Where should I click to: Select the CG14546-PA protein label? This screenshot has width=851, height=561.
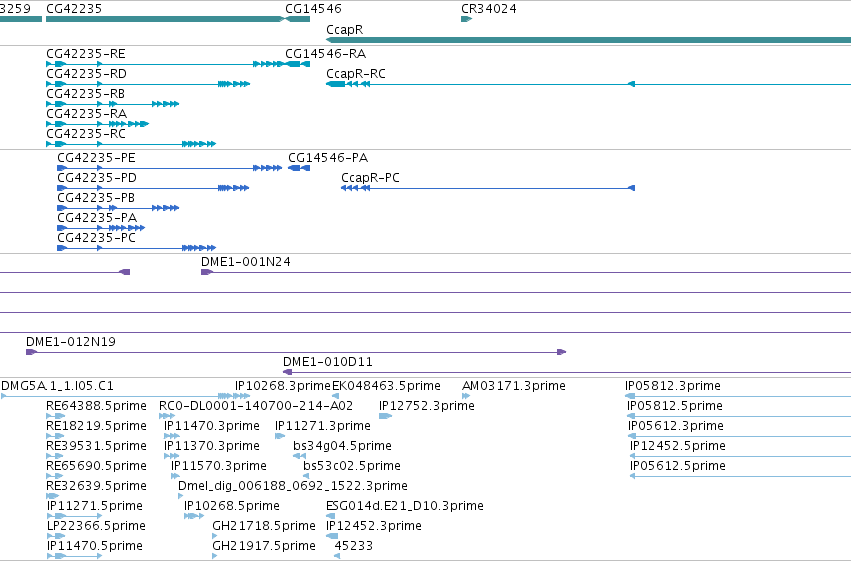328,158
